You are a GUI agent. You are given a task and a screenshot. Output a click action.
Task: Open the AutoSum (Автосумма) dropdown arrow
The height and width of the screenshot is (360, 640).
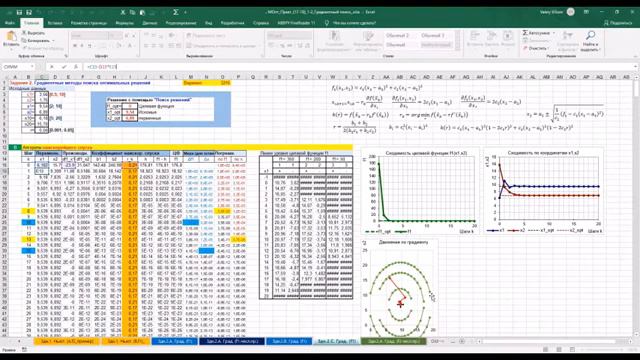553,33
